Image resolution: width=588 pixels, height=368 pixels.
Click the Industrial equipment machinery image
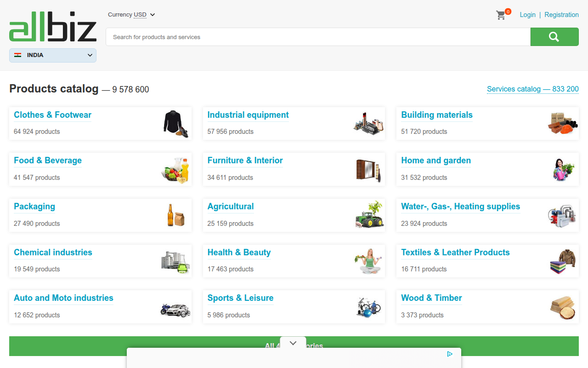click(x=369, y=123)
